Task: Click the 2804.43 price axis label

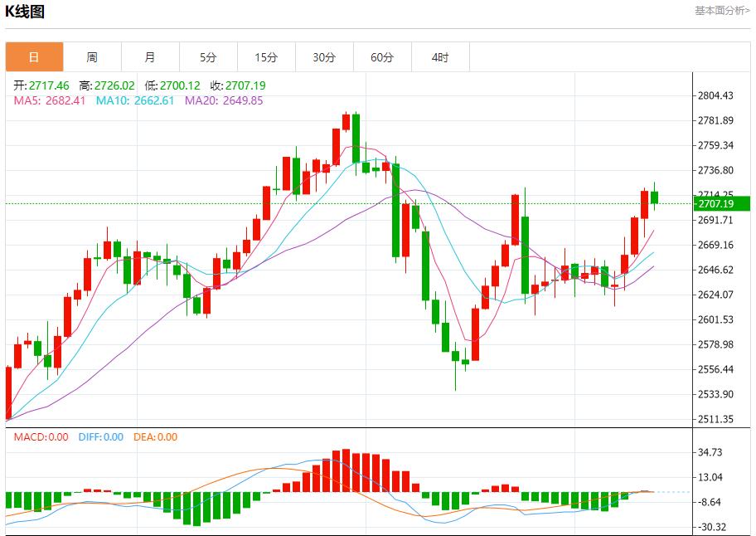Action: tap(716, 96)
